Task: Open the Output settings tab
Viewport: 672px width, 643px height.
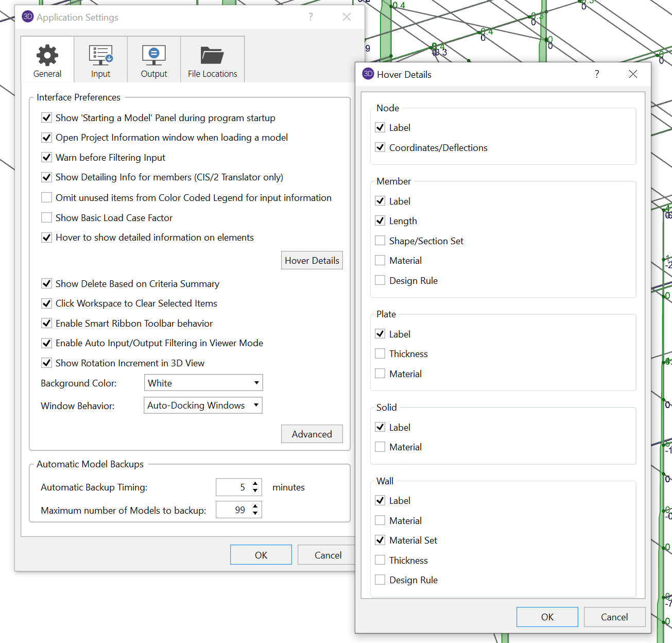Action: click(x=154, y=60)
